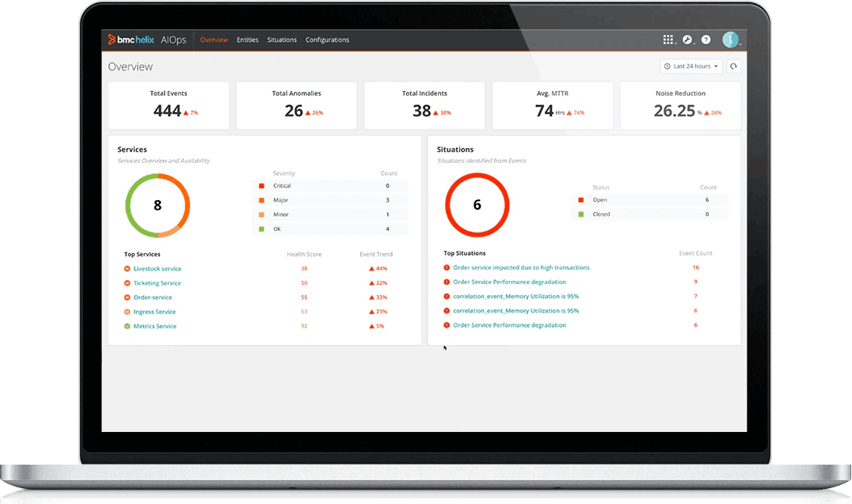Open the help question mark icon
Image resolution: width=852 pixels, height=504 pixels.
706,40
